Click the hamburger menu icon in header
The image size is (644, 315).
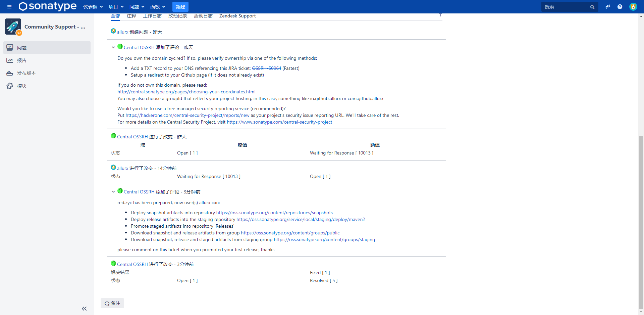coord(9,7)
